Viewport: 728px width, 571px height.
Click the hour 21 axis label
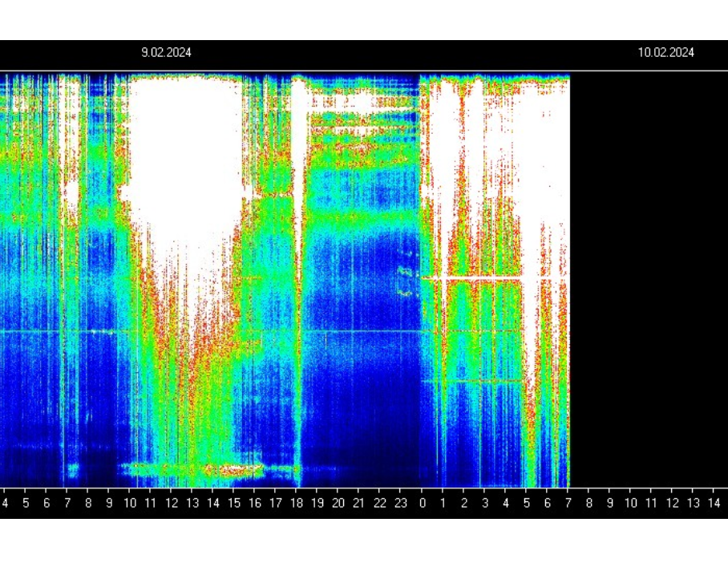pos(358,503)
